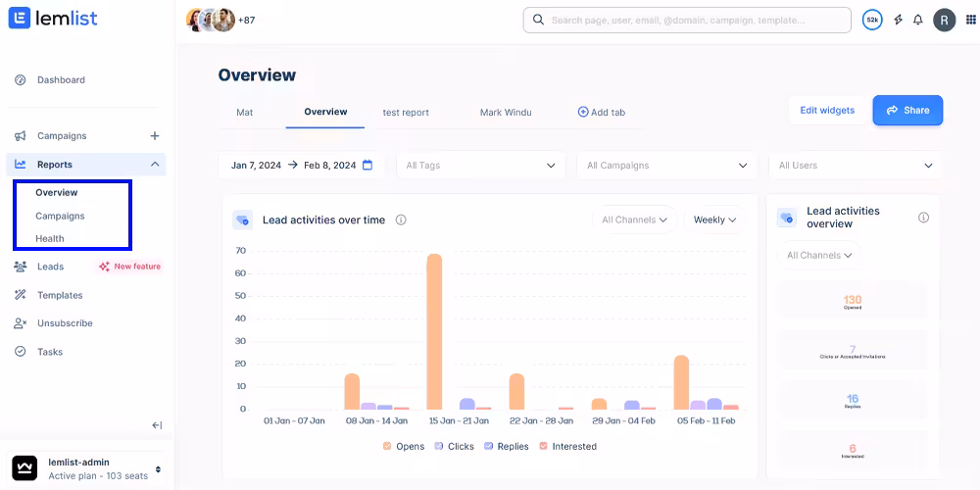Click the plus icon beside Campaigns
The height and width of the screenshot is (490, 980).
tap(155, 136)
